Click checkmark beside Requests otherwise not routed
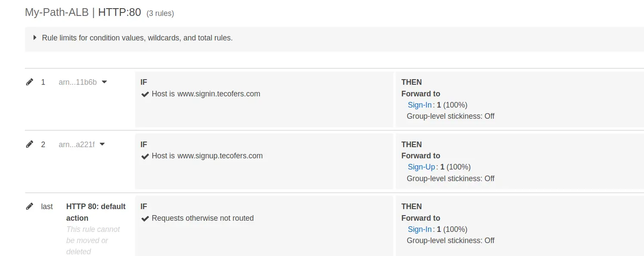 pyautogui.click(x=145, y=218)
